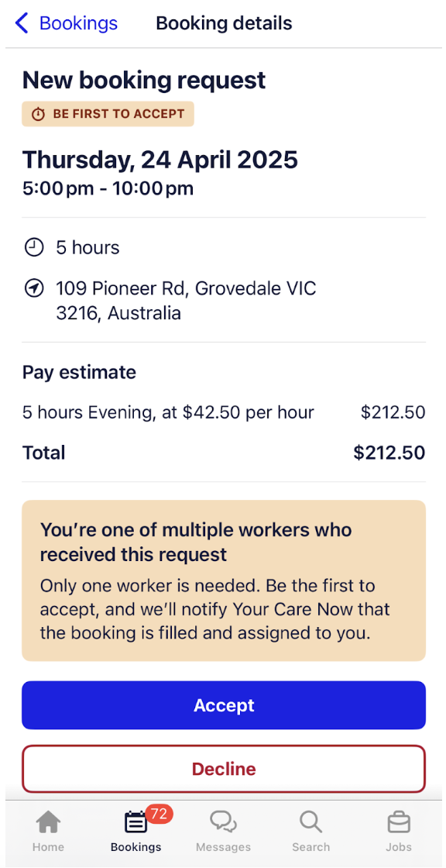The image size is (446, 868).
Task: Tap the red 72 notification badge
Action: point(159,814)
